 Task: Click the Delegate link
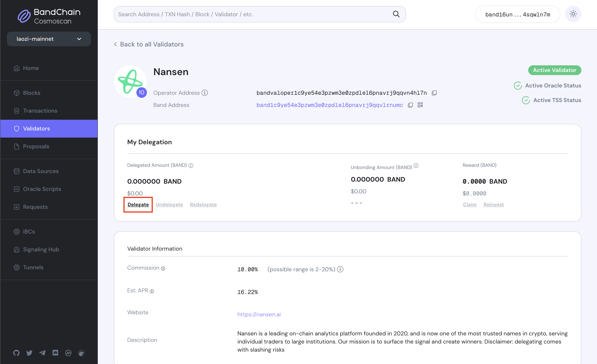point(138,204)
